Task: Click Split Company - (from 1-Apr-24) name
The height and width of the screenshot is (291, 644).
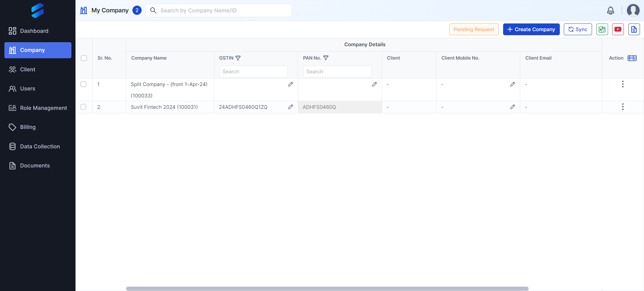Action: [169, 84]
